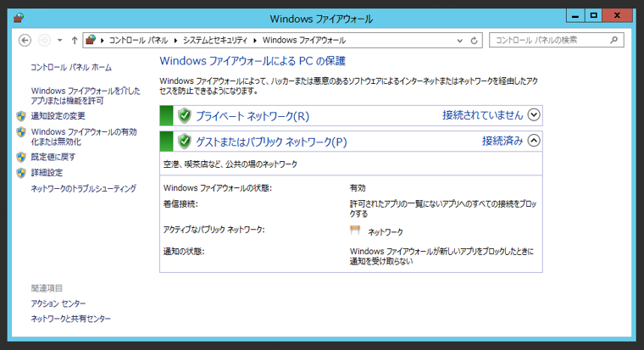Click the refresh button in address bar
The height and width of the screenshot is (350, 644).
tap(474, 41)
